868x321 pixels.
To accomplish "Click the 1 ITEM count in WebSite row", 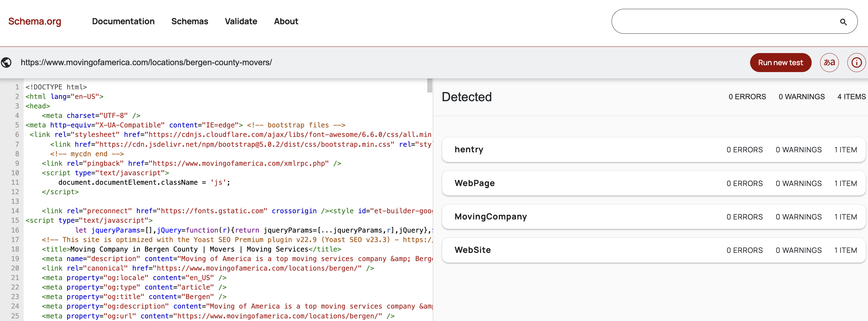I will point(845,250).
